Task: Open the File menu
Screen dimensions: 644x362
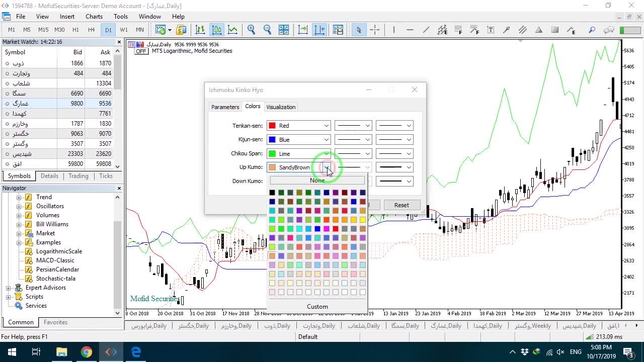Action: tap(21, 17)
